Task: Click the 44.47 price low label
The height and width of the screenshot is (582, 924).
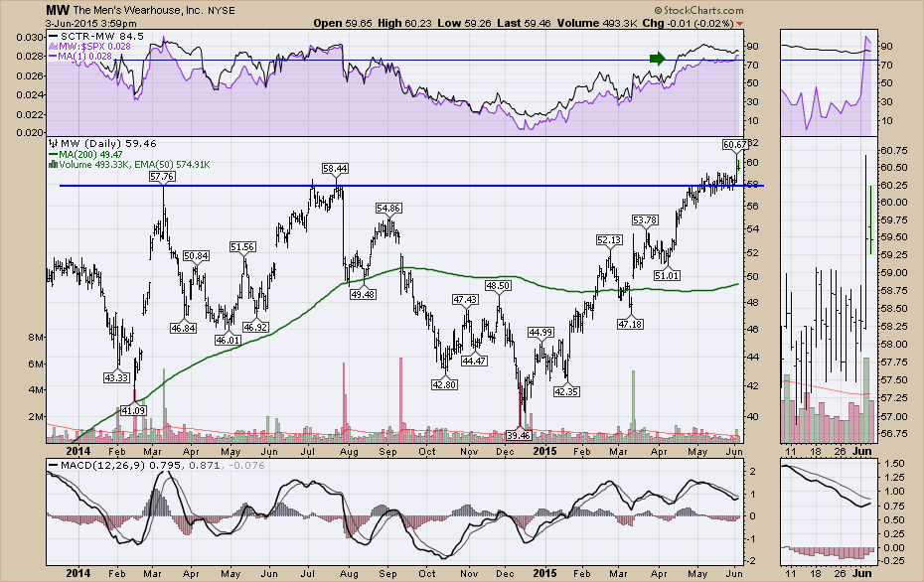Action: [474, 361]
